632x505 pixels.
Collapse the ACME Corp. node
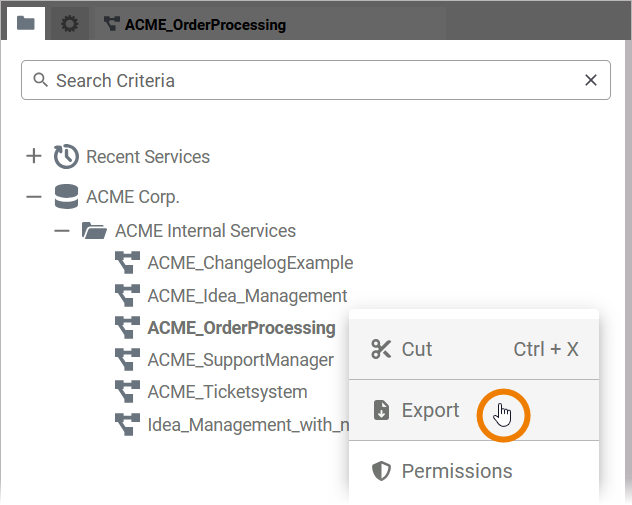pyautogui.click(x=33, y=197)
